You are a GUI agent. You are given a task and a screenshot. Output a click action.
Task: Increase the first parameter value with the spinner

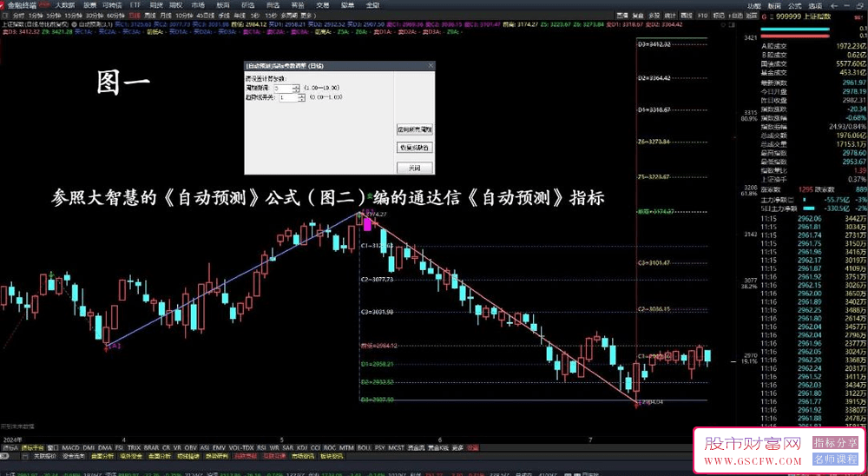(297, 86)
